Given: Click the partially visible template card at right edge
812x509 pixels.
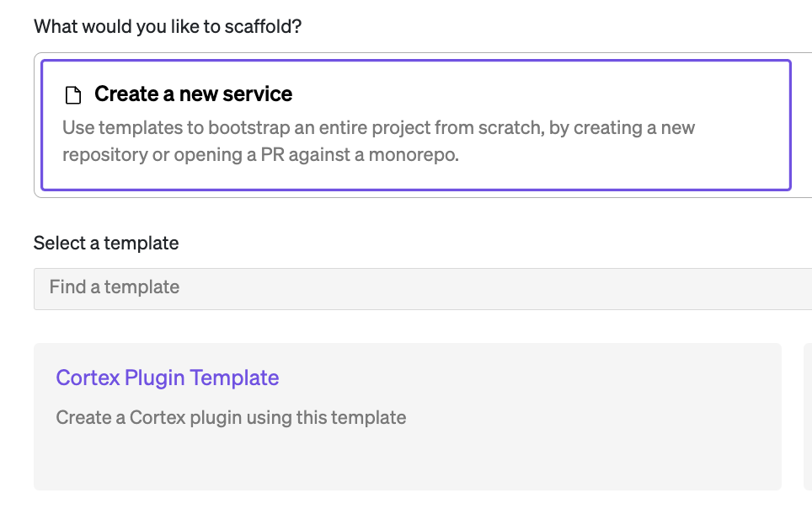Looking at the screenshot, I should coord(807,415).
